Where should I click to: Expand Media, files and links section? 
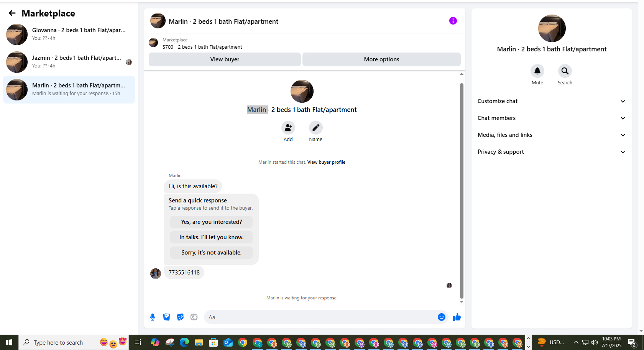(552, 135)
